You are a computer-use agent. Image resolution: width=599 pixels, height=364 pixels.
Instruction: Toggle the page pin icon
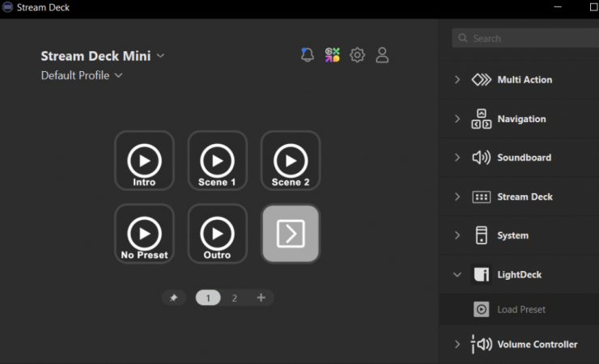[173, 298]
